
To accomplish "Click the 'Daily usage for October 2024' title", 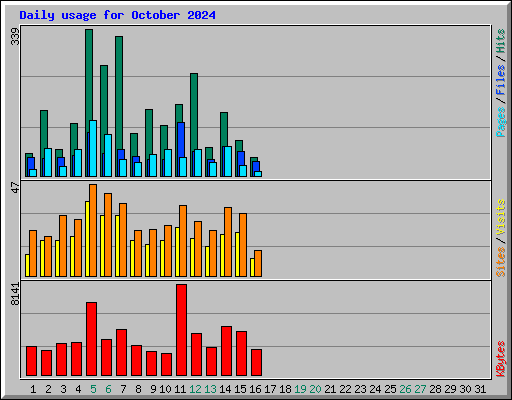I will pos(117,15).
